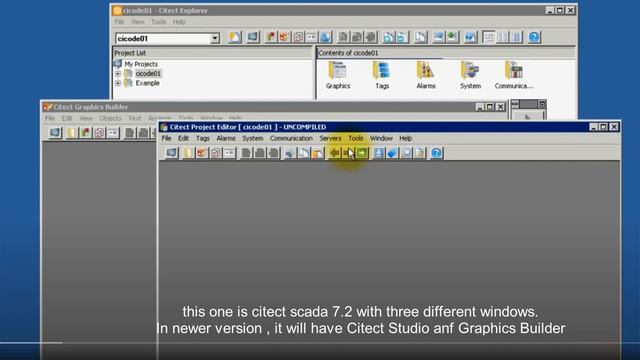The width and height of the screenshot is (640, 360).
Task: Click the blue monitor icon in Graphics Builder toolbar
Action: 55,133
